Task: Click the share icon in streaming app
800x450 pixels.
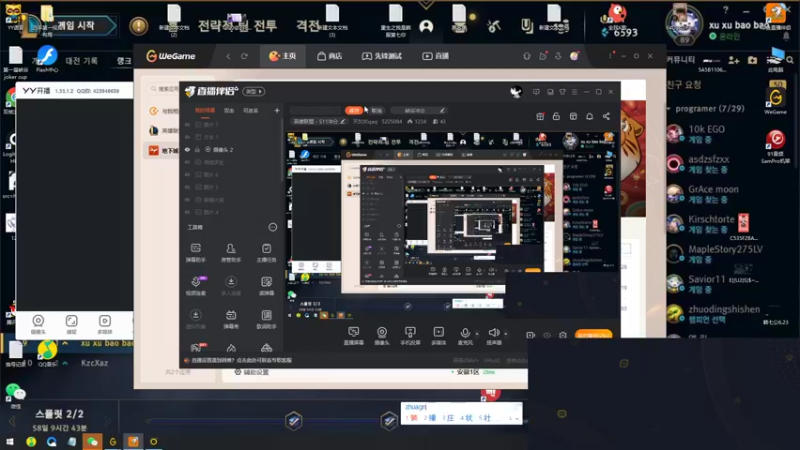Action: click(606, 117)
